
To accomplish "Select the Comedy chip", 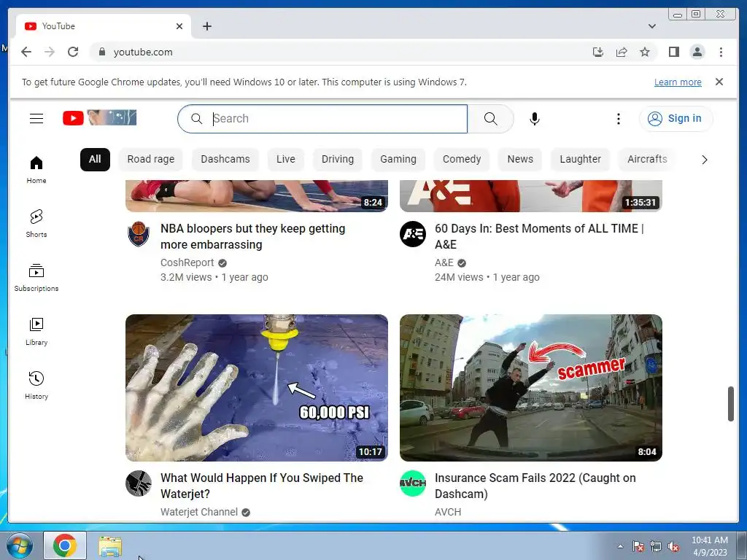I will [462, 159].
